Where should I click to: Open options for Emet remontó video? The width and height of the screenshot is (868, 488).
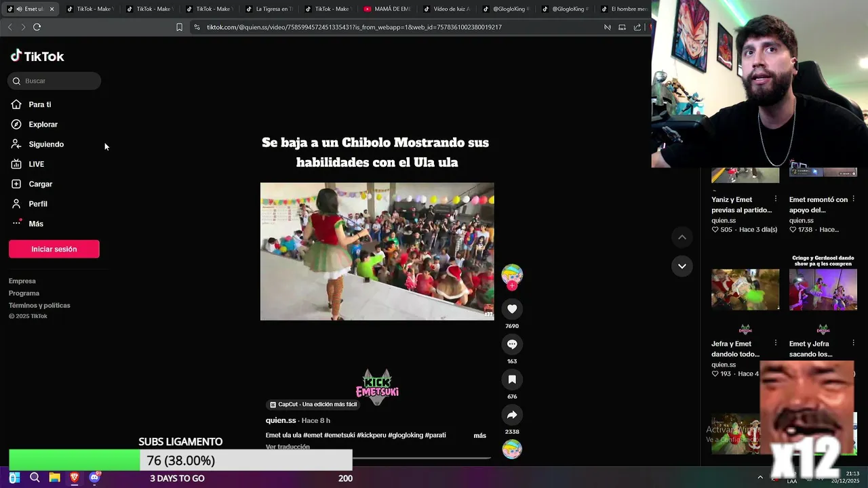click(853, 199)
